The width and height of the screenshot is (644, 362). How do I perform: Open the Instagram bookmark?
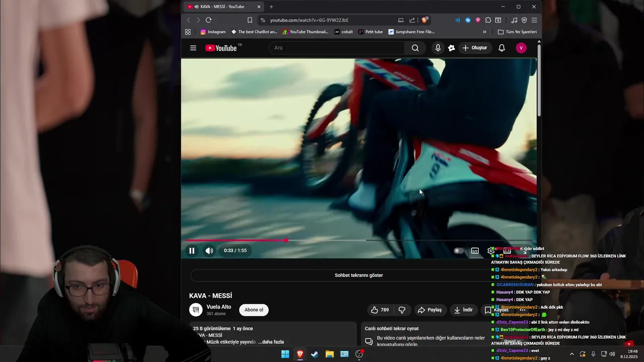coord(213,32)
